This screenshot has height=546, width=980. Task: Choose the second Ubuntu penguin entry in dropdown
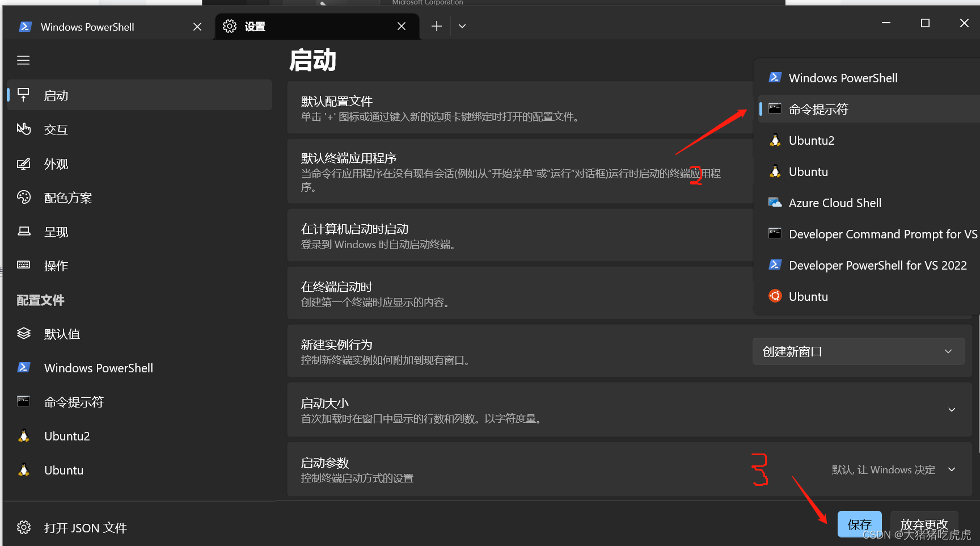pyautogui.click(x=869, y=171)
